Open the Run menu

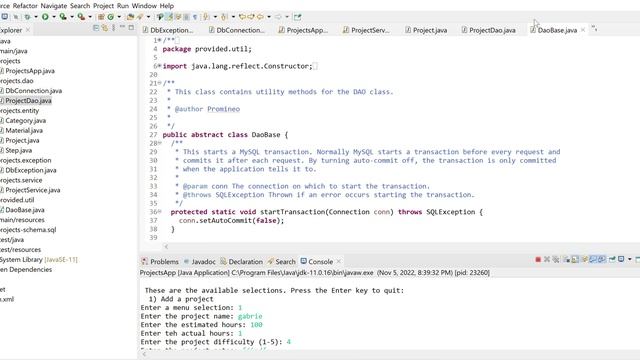pos(123,6)
